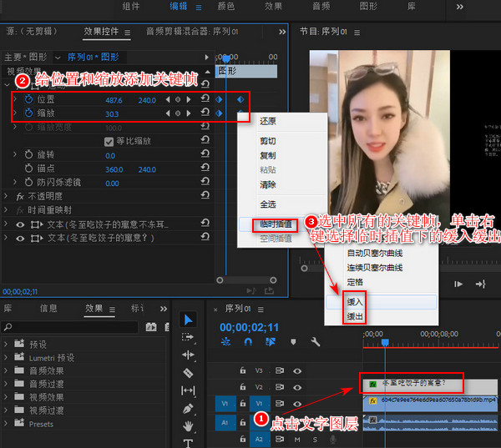Switch to 颜色 workspace

(x=226, y=6)
